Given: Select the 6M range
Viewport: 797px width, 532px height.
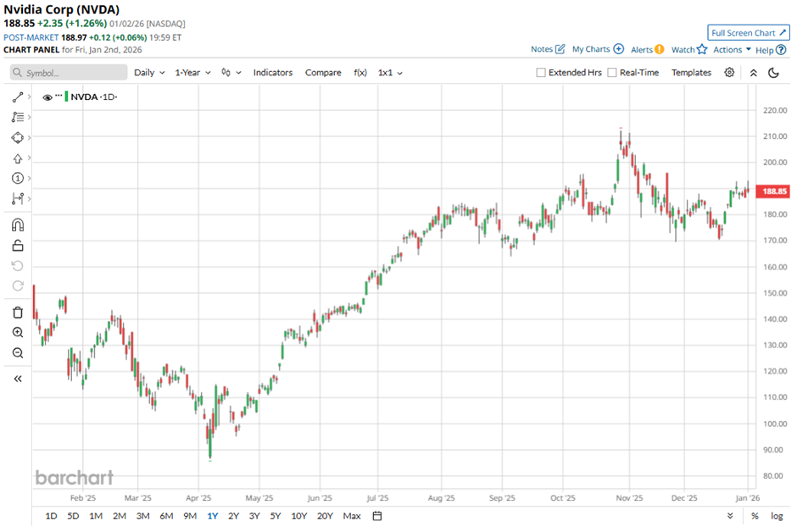Looking at the screenshot, I should 166,516.
